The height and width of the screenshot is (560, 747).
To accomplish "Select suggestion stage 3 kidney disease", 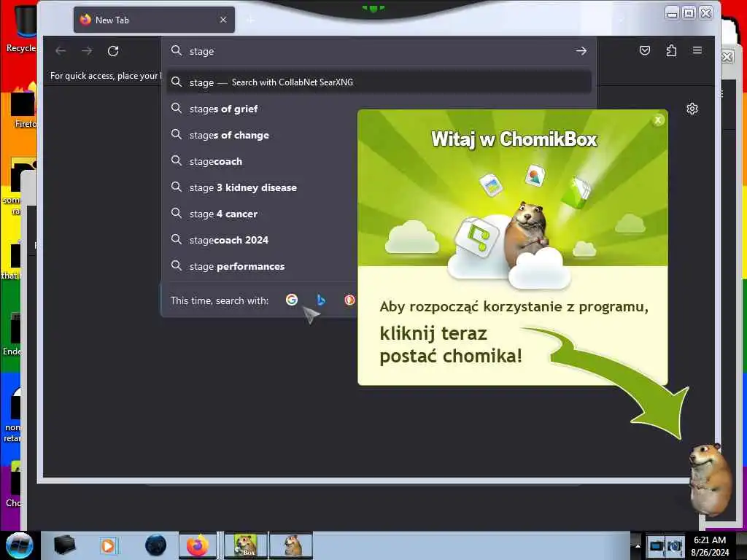I will [263, 187].
